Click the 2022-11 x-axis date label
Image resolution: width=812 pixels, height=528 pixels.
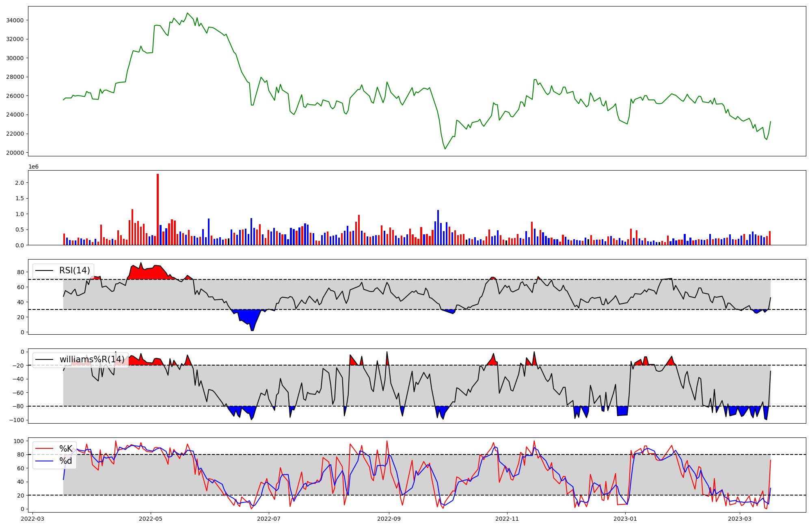click(x=507, y=519)
